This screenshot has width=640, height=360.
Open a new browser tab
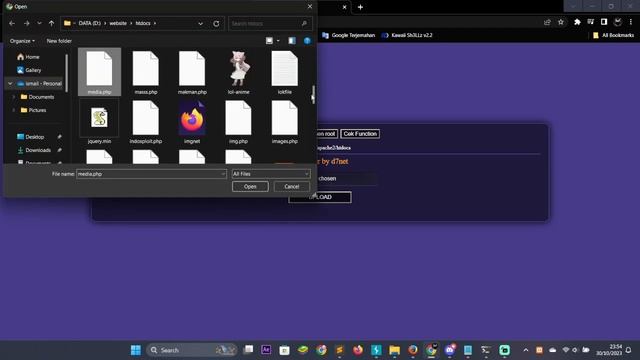click(x=360, y=7)
